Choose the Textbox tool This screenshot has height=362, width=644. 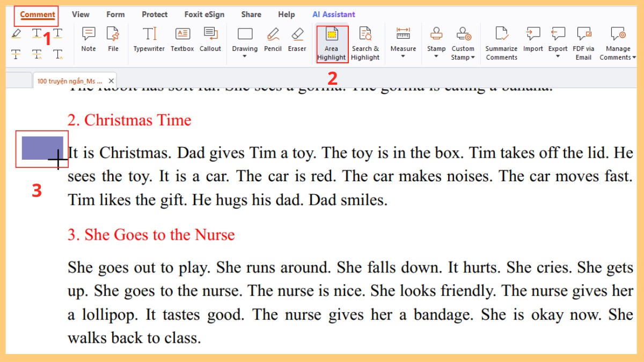point(182,40)
